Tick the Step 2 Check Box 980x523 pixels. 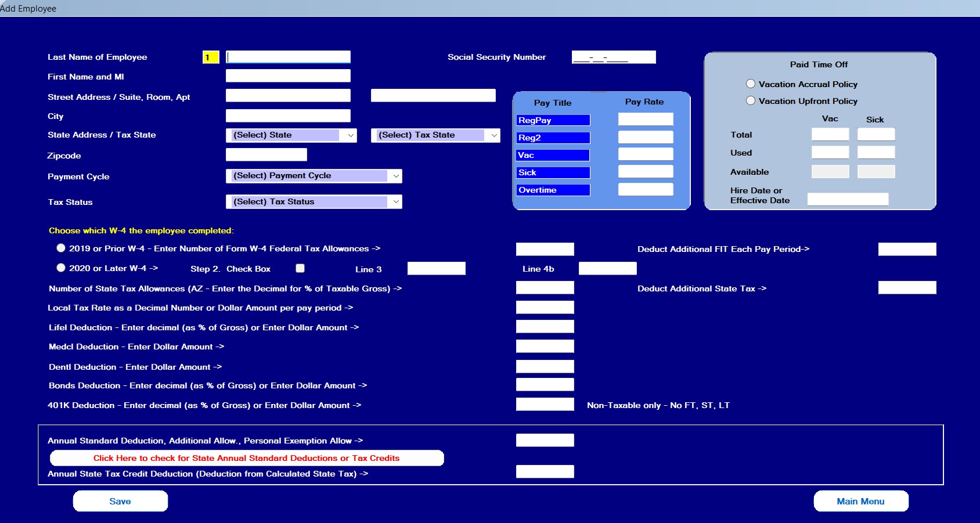pyautogui.click(x=300, y=268)
